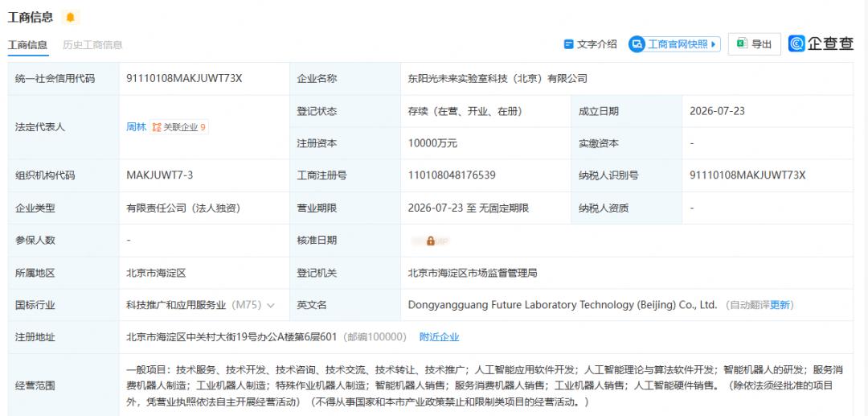868x416 pixels.
Task: Click registration status 存续（在营、开业、在册）
Action: click(465, 111)
